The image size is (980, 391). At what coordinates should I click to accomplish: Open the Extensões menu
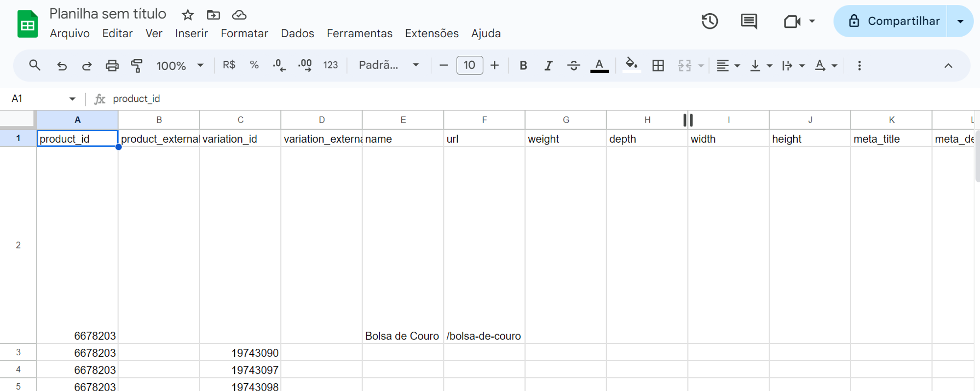432,33
